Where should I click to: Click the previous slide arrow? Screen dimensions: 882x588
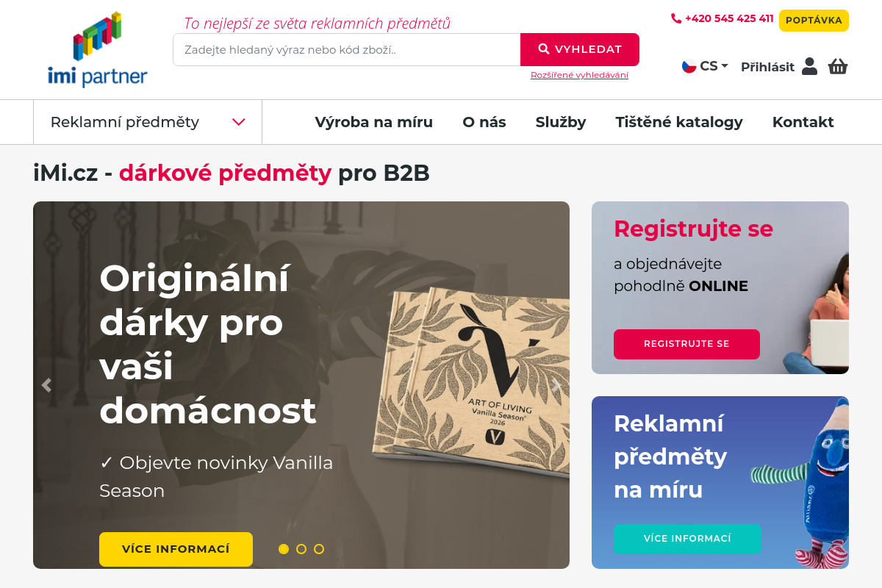point(47,385)
